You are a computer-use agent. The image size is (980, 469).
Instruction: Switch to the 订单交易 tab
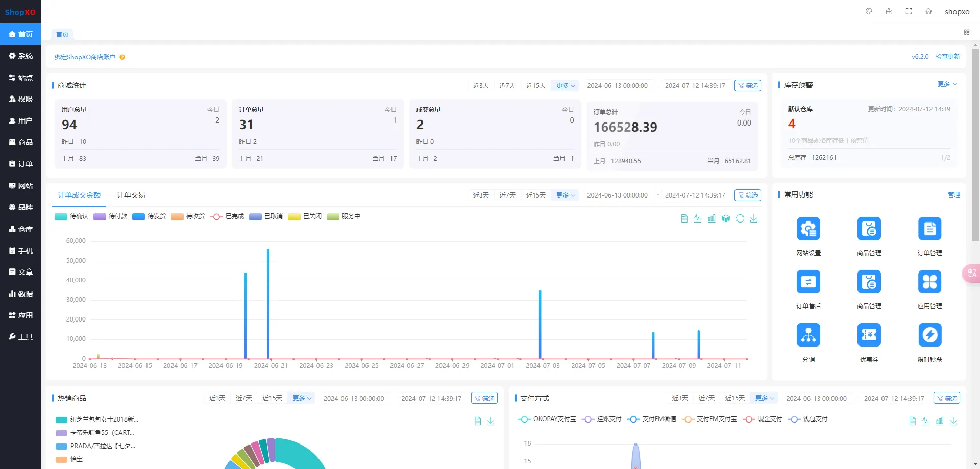[x=131, y=195]
